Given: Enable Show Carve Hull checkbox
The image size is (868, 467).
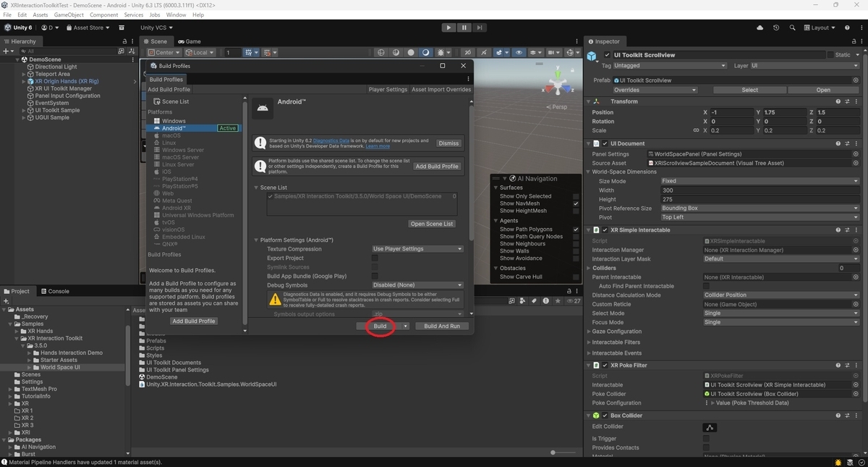Looking at the screenshot, I should pyautogui.click(x=576, y=277).
